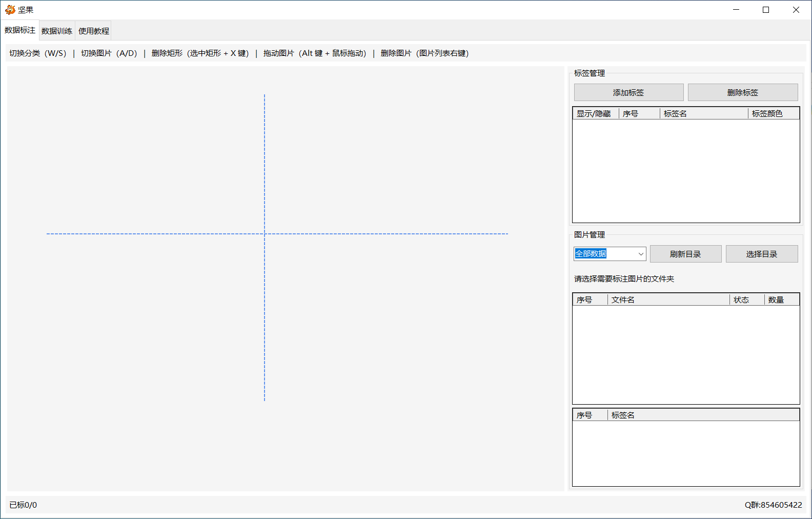Click the 标签管理 group label
Screen dimensions: 812x519
click(x=590, y=73)
